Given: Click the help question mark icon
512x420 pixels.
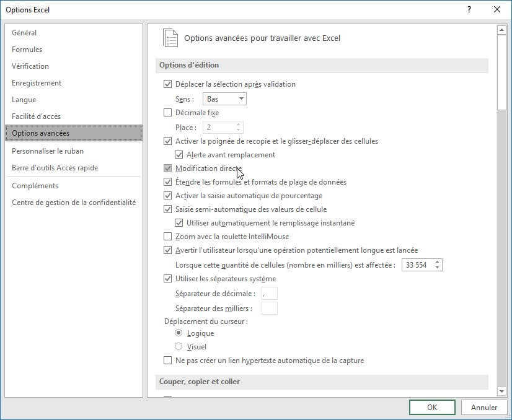Looking at the screenshot, I should pos(469,9).
